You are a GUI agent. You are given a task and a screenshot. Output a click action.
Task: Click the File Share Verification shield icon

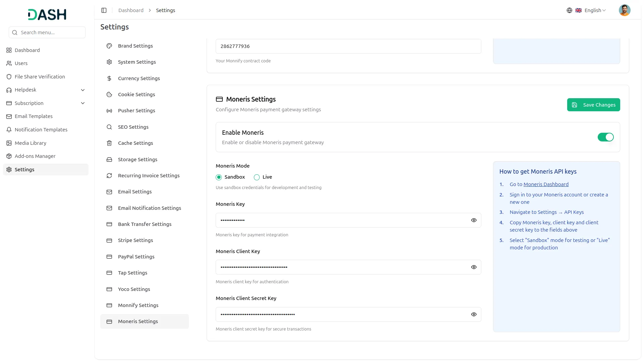(9, 77)
